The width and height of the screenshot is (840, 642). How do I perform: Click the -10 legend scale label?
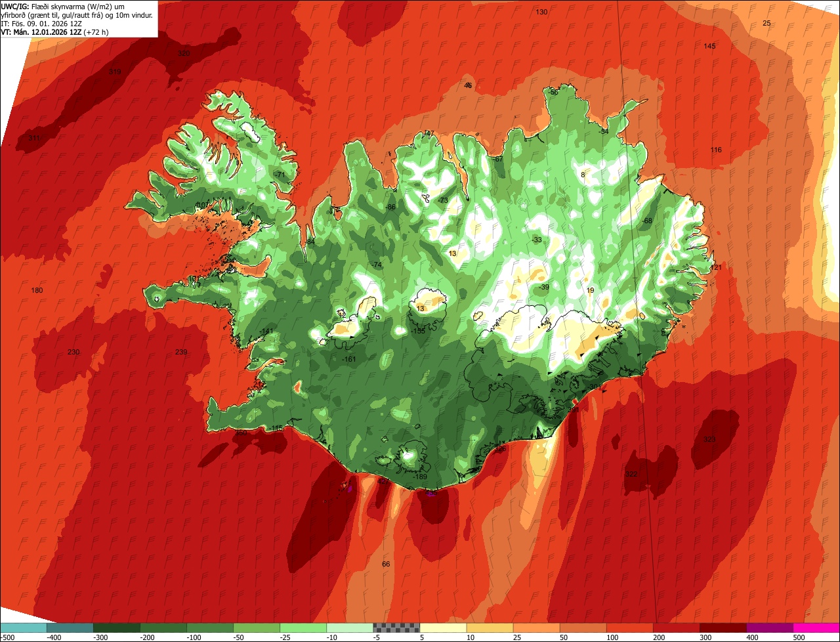(x=333, y=637)
